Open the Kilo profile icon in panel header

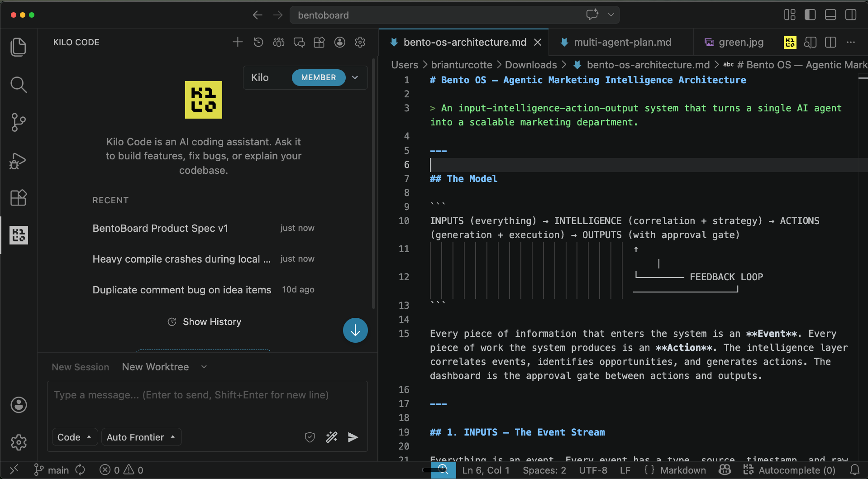click(x=340, y=42)
